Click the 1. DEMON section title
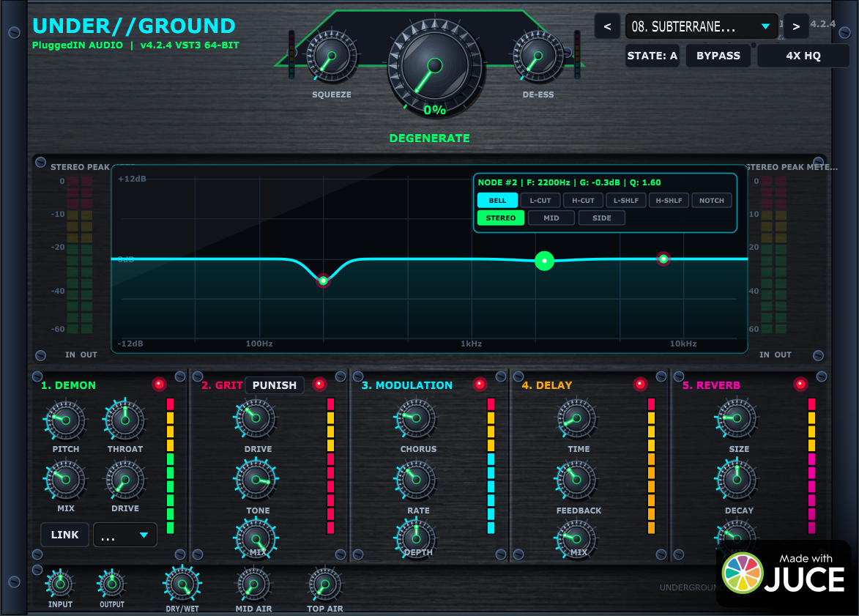Image resolution: width=859 pixels, height=616 pixels. click(69, 385)
